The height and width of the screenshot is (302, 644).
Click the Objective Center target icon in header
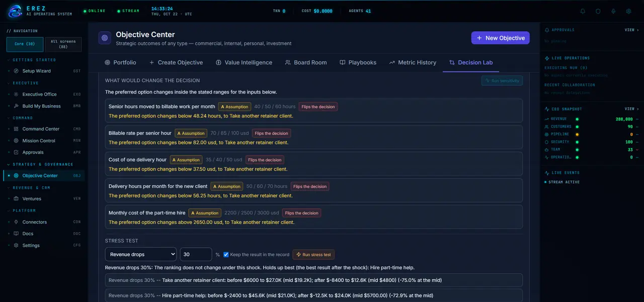click(x=105, y=38)
